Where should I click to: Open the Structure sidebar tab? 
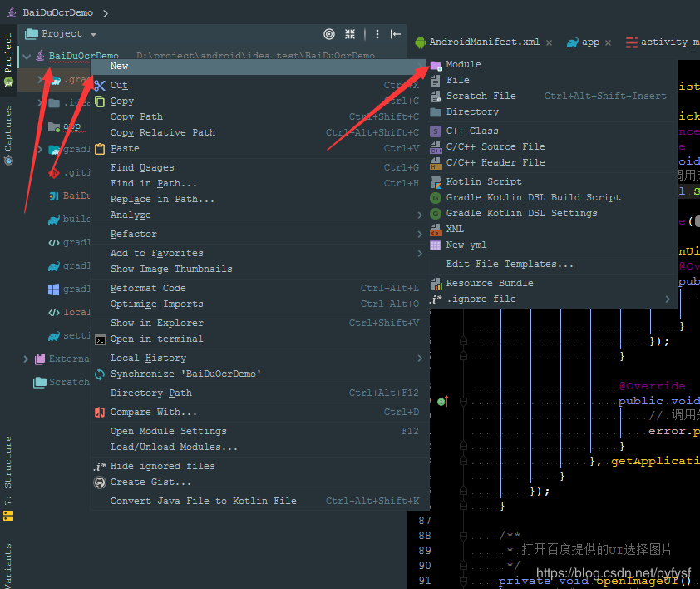[8, 478]
